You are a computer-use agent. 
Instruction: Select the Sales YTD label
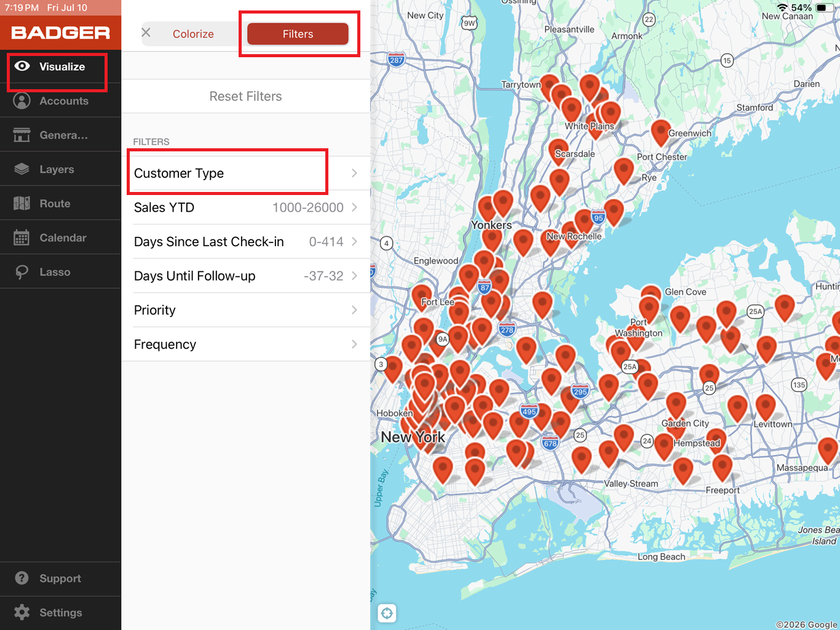[x=164, y=207]
